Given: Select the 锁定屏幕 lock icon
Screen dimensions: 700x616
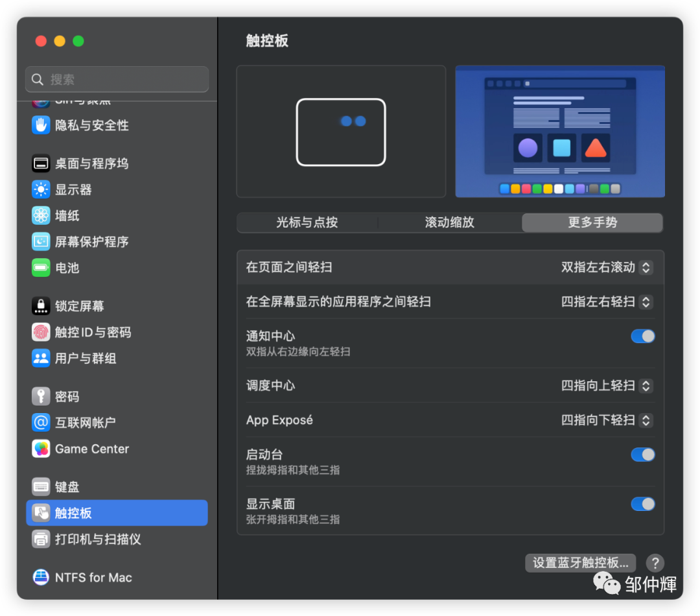Looking at the screenshot, I should tap(41, 306).
